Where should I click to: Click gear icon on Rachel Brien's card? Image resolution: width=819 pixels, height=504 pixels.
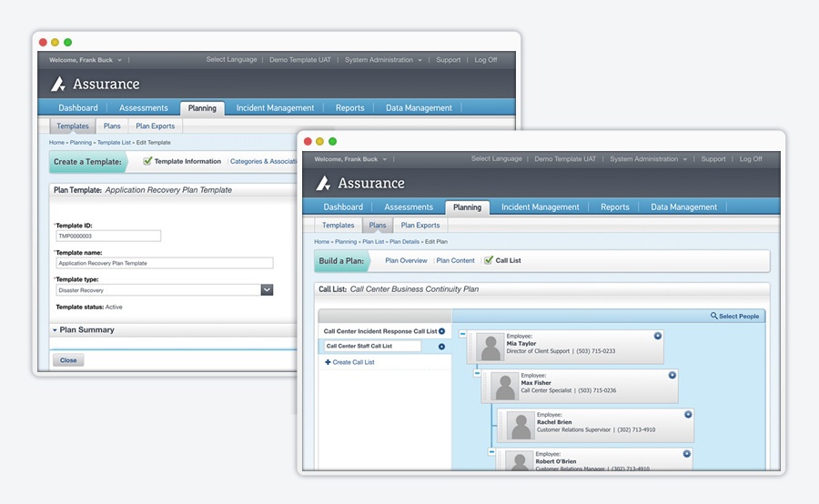click(x=688, y=415)
